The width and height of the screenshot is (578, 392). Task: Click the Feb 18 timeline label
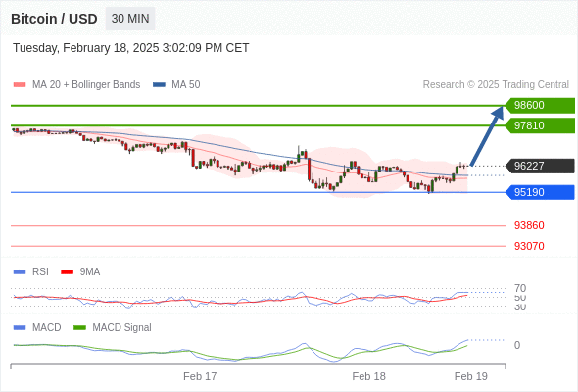[x=368, y=376]
